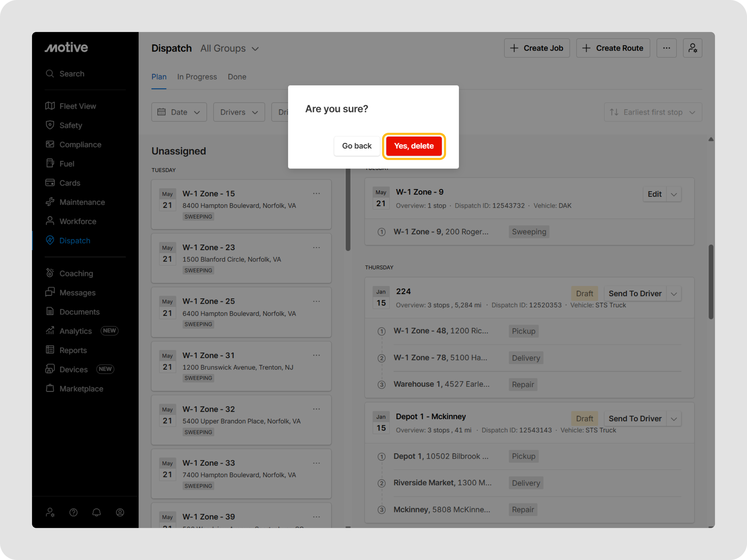Open Maintenance in the sidebar
The height and width of the screenshot is (560, 747).
pos(82,202)
